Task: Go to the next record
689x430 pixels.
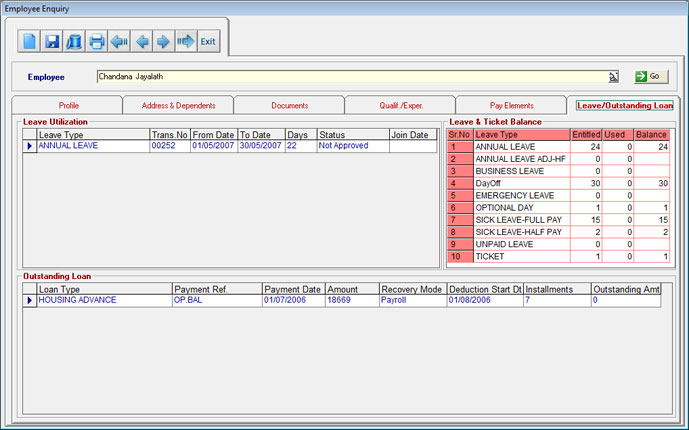Action: tap(163, 41)
